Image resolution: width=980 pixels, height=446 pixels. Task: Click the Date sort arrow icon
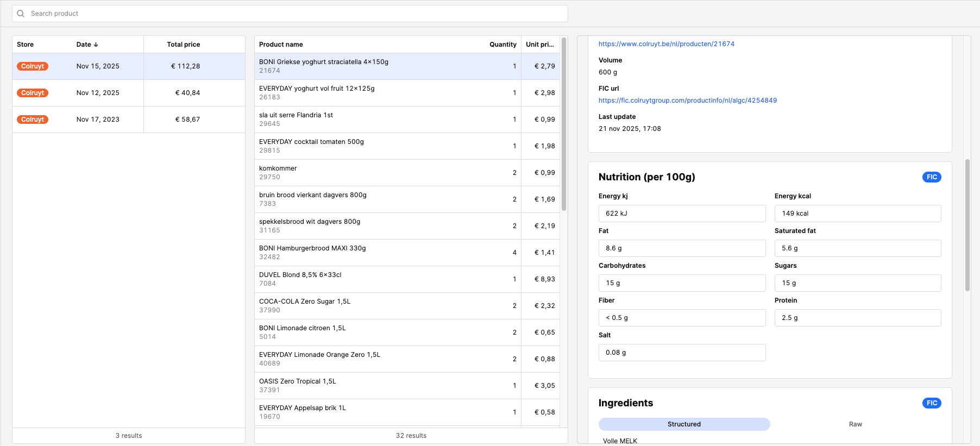[96, 45]
